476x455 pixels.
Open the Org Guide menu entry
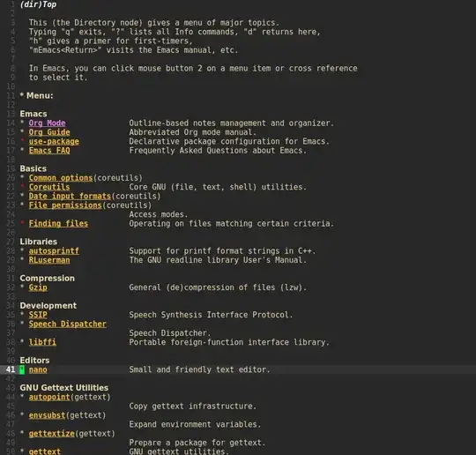pyautogui.click(x=49, y=132)
